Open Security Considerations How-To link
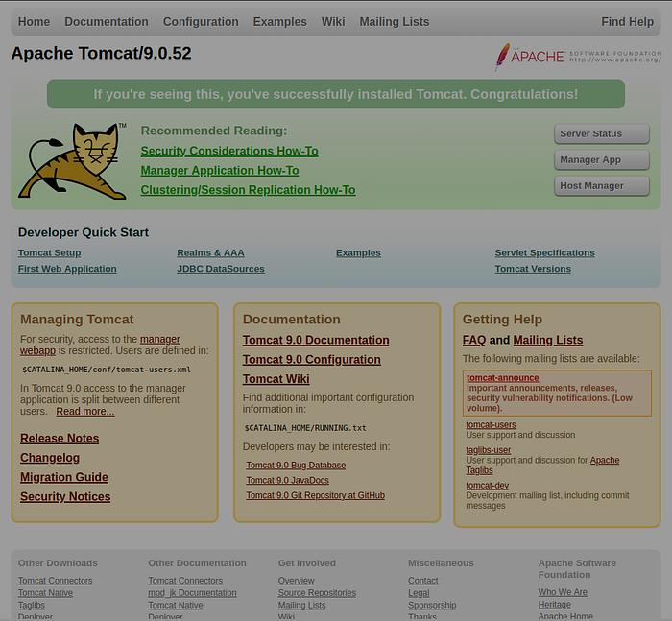 [x=228, y=152]
